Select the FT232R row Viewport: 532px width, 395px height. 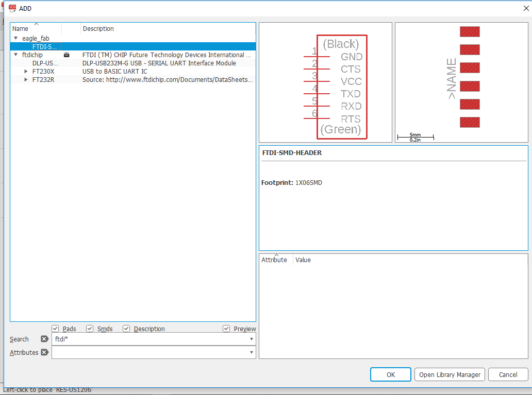[x=133, y=80]
